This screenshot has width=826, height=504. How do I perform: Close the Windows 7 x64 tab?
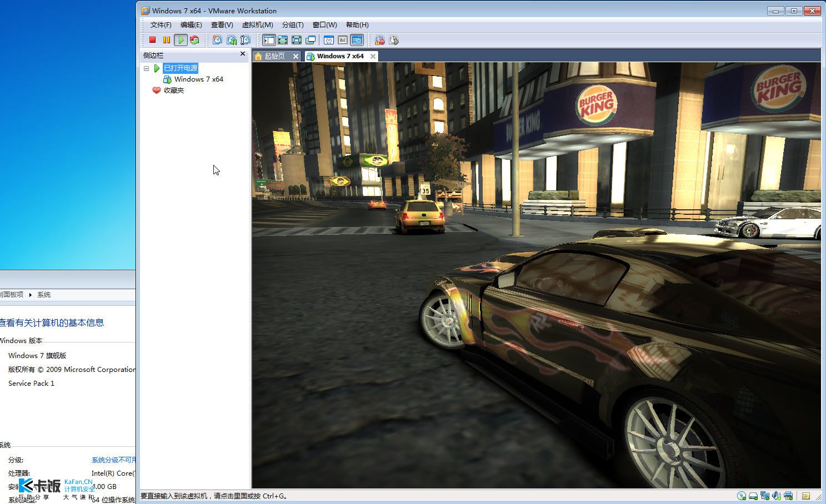pyautogui.click(x=373, y=56)
